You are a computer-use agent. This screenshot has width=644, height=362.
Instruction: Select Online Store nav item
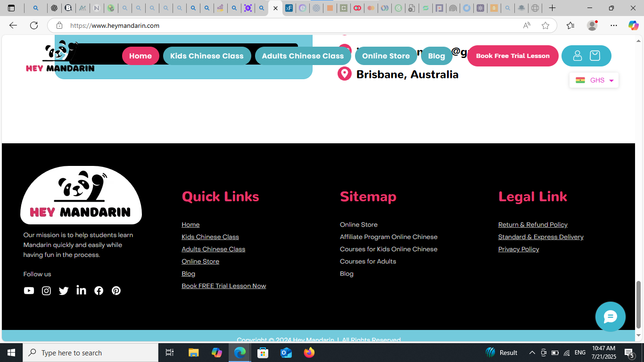tap(386, 56)
